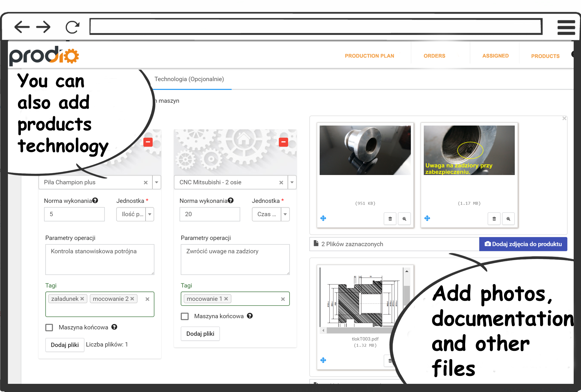Show help for Norma wykonania on CNC card
The width and height of the screenshot is (581, 392).
coord(231,200)
